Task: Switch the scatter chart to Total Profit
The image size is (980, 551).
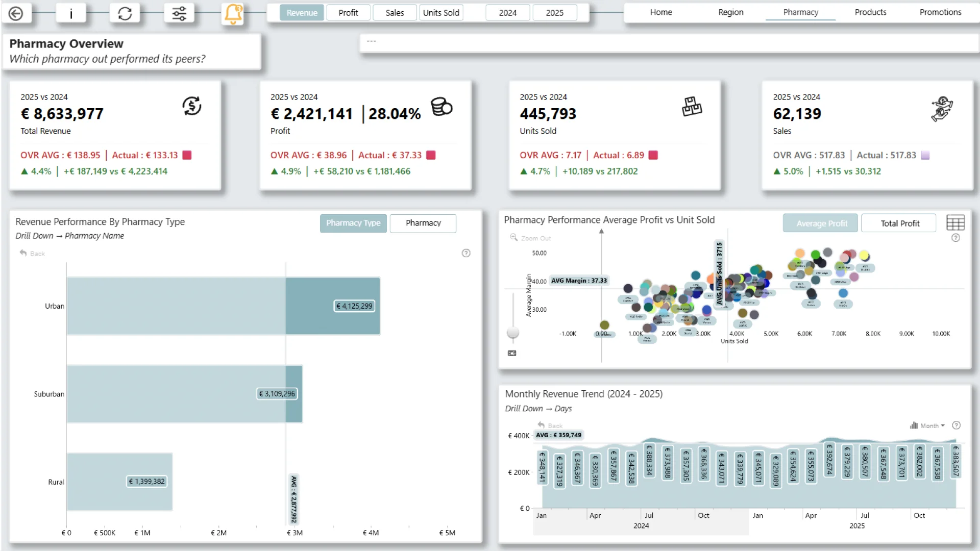Action: (x=899, y=223)
